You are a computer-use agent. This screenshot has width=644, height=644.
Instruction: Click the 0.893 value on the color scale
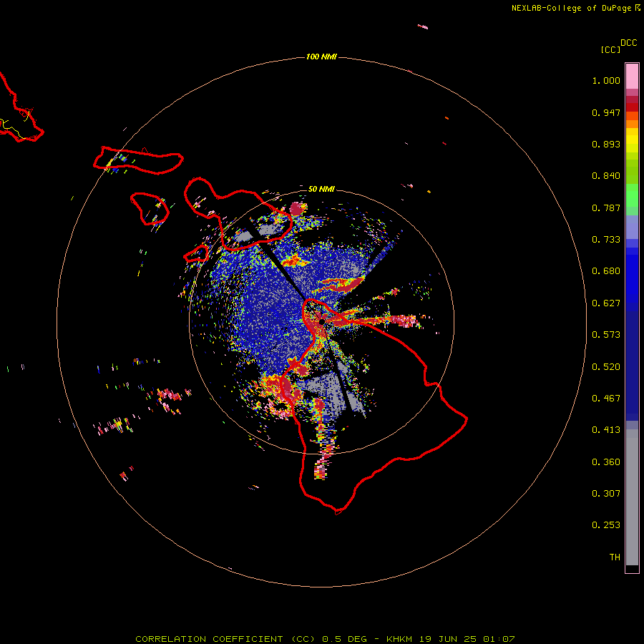point(606,144)
